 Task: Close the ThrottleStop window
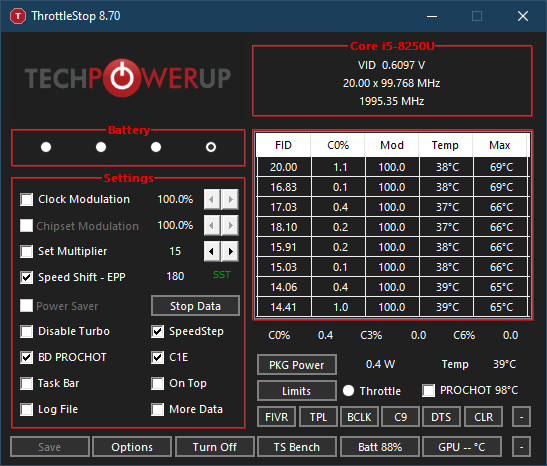pos(523,16)
